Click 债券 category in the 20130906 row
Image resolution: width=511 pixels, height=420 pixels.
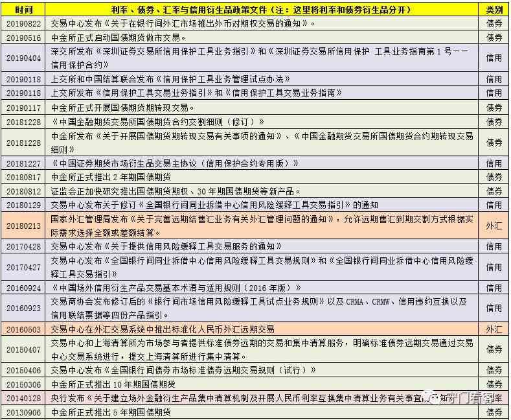(x=494, y=412)
